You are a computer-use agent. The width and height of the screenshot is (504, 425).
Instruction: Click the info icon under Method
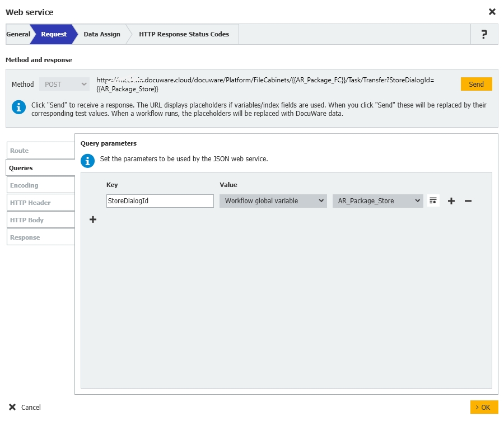[19, 107]
